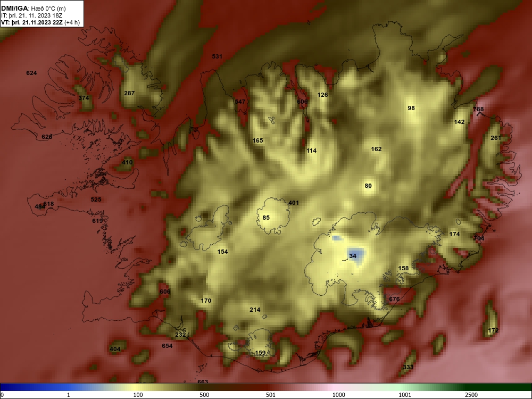
Task: Click the 80 value on the bright spot
Action: [x=368, y=186]
